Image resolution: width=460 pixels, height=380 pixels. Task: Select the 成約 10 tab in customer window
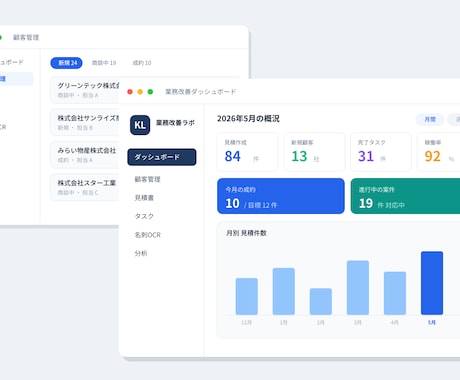point(142,63)
